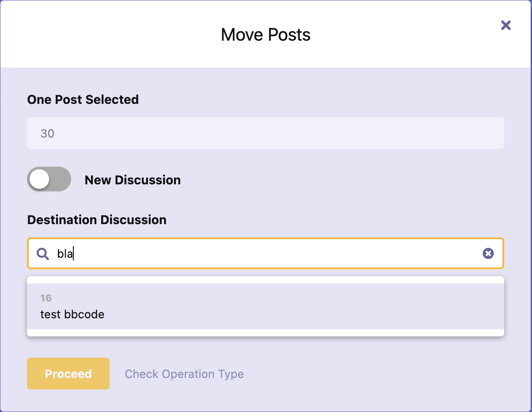Image resolution: width=532 pixels, height=412 pixels.
Task: Click the One Post Selected heading
Action: (83, 99)
